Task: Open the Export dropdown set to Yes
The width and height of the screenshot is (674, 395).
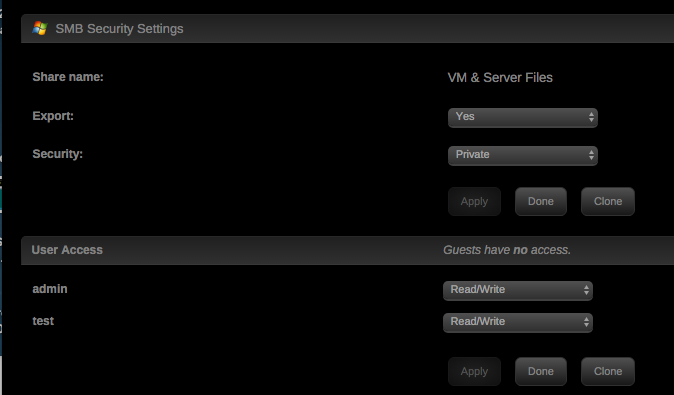Action: 523,117
